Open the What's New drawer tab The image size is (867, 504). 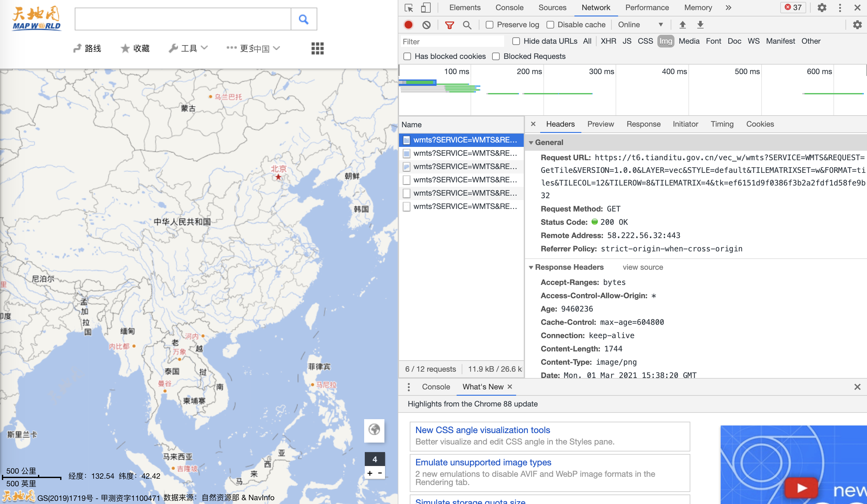point(483,386)
